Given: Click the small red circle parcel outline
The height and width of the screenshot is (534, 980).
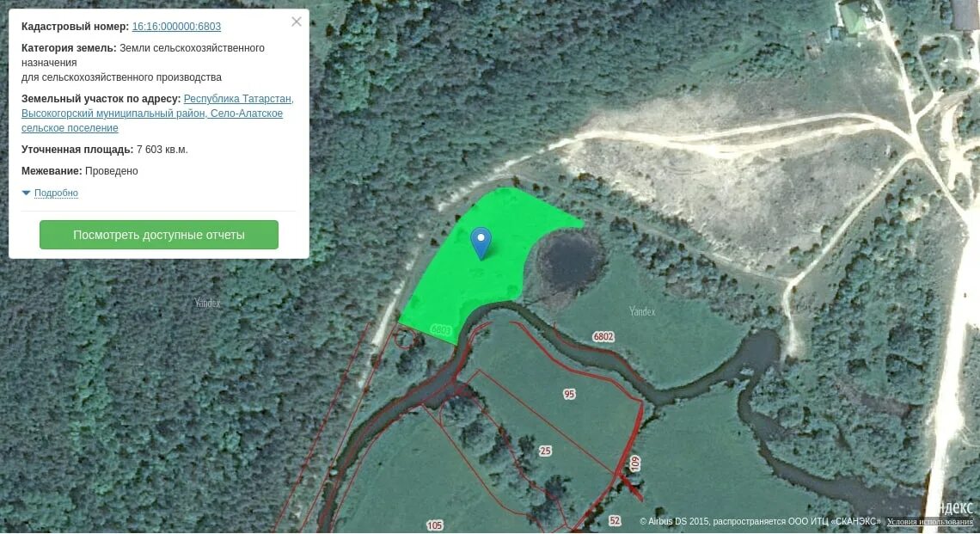Looking at the screenshot, I should pos(404,338).
